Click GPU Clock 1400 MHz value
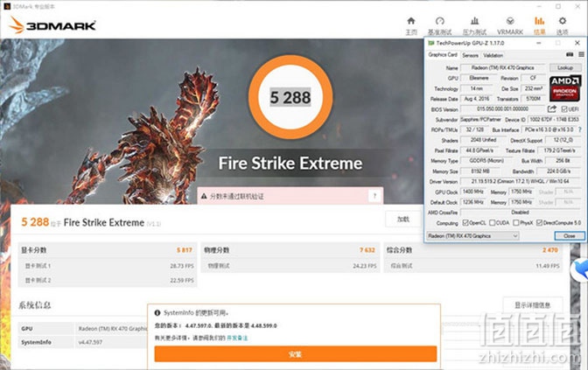This screenshot has height=370, width=588. point(473,192)
